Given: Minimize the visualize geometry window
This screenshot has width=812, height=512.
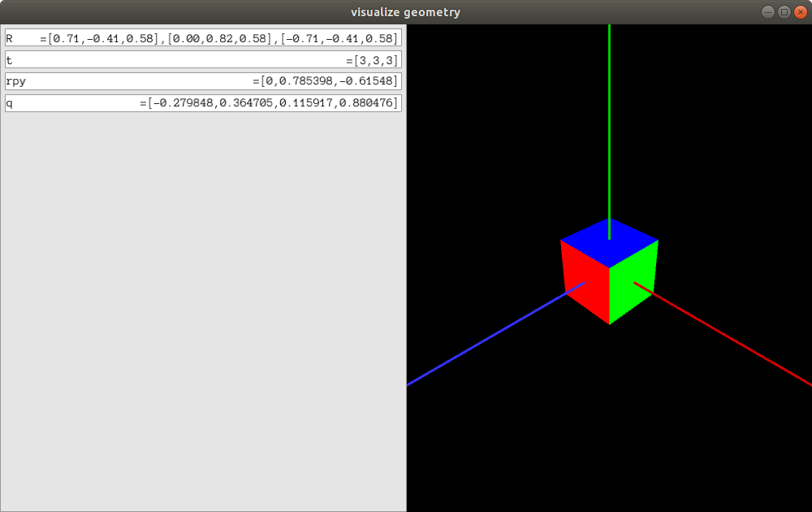Looking at the screenshot, I should [x=768, y=12].
